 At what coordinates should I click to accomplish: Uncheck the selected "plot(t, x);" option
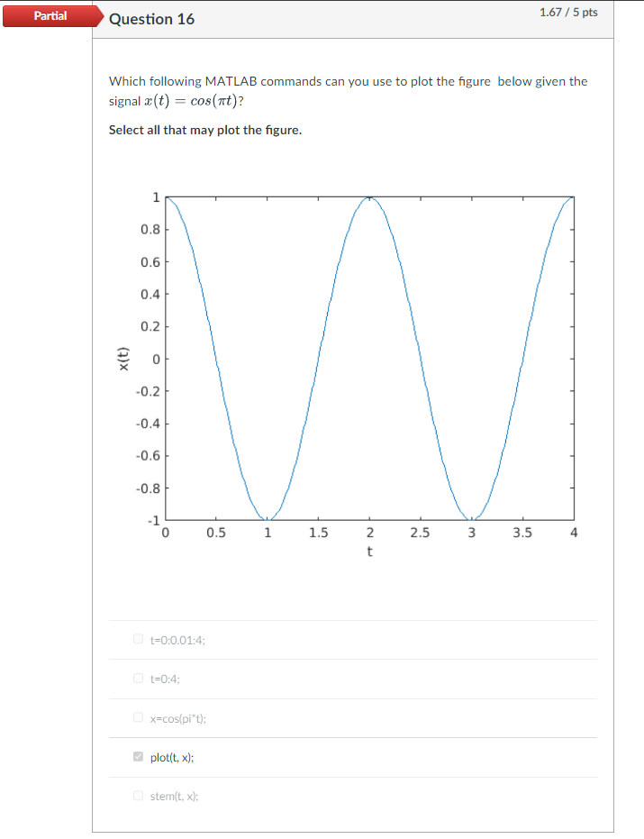pyautogui.click(x=137, y=757)
